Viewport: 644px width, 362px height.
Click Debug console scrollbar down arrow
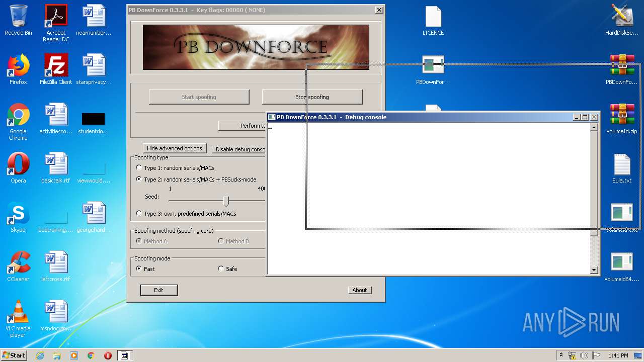pos(594,270)
